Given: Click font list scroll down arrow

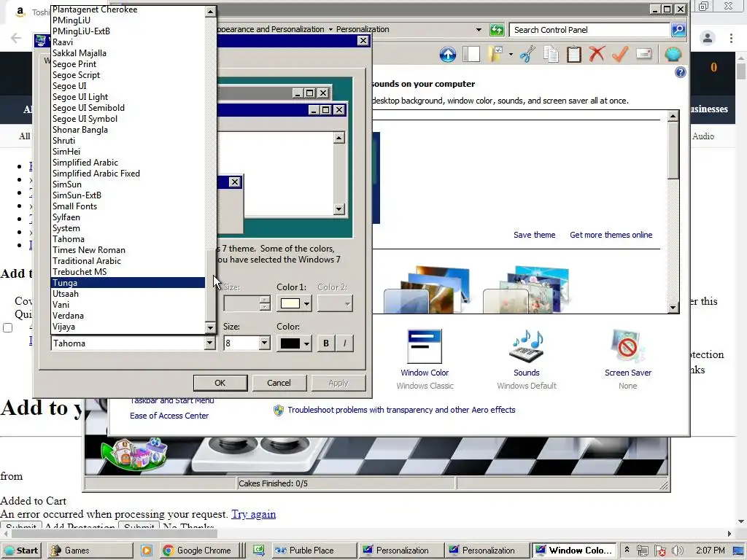Looking at the screenshot, I should pyautogui.click(x=211, y=327).
